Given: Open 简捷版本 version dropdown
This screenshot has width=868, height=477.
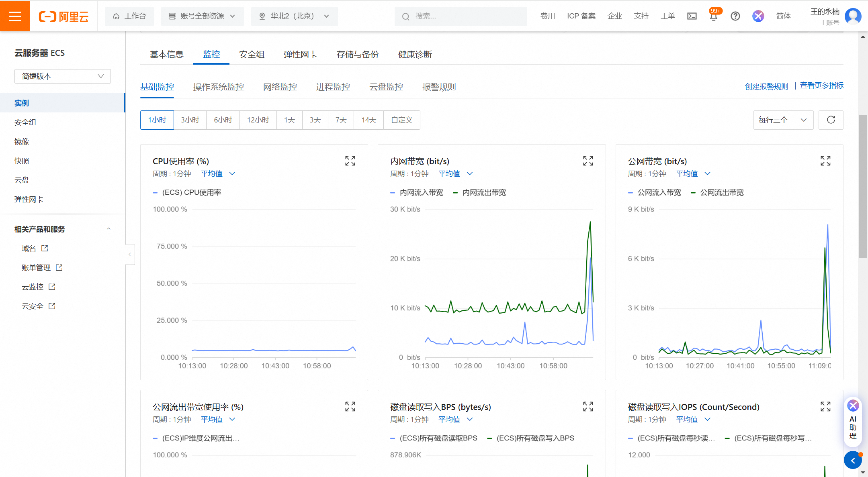Looking at the screenshot, I should point(63,76).
